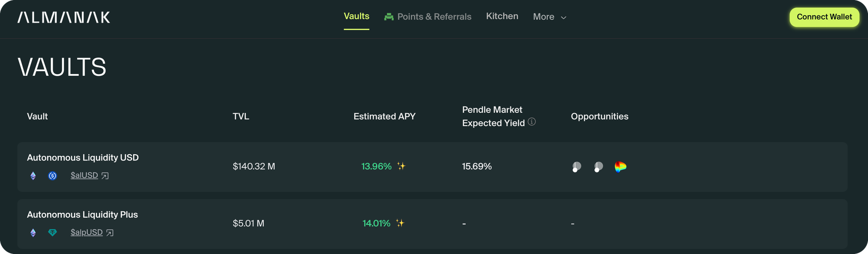This screenshot has height=254, width=868.
Task: Select the second Pendle opportunity icon
Action: tap(598, 167)
